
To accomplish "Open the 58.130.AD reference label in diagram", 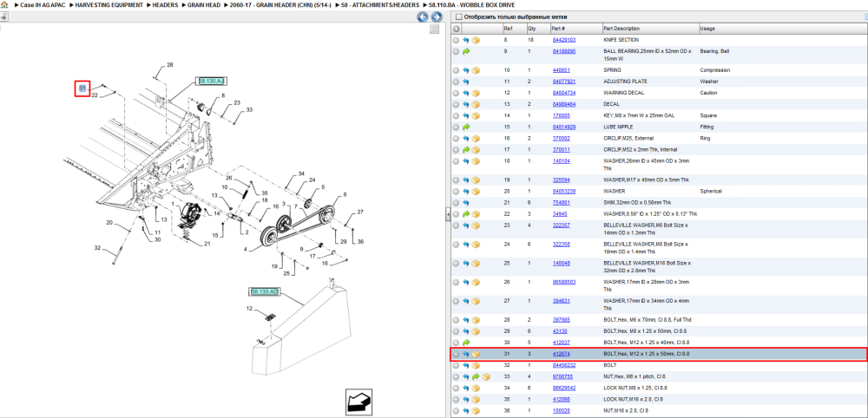I will click(x=264, y=291).
